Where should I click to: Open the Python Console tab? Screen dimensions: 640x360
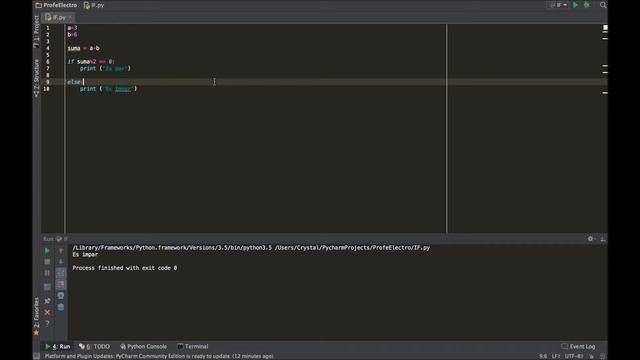[143, 346]
